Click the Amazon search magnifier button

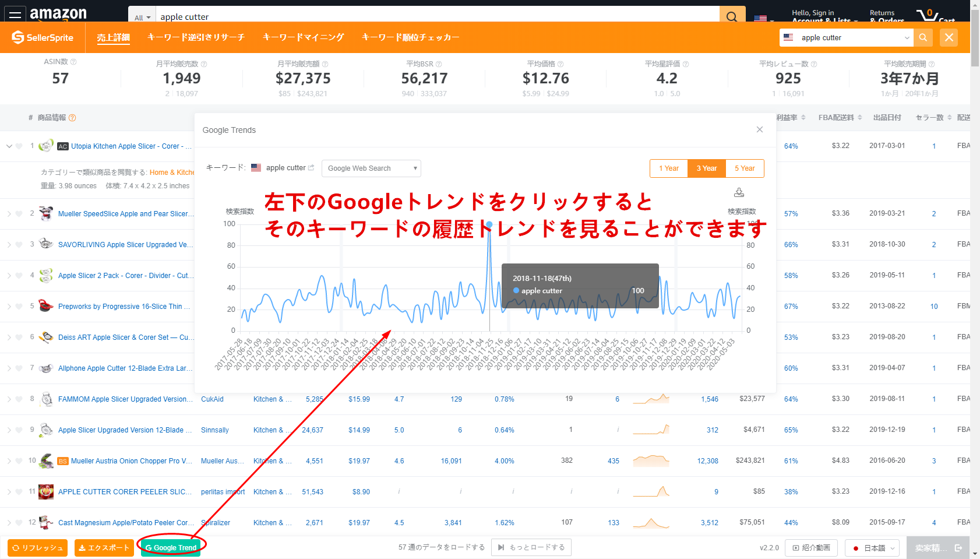click(x=732, y=16)
